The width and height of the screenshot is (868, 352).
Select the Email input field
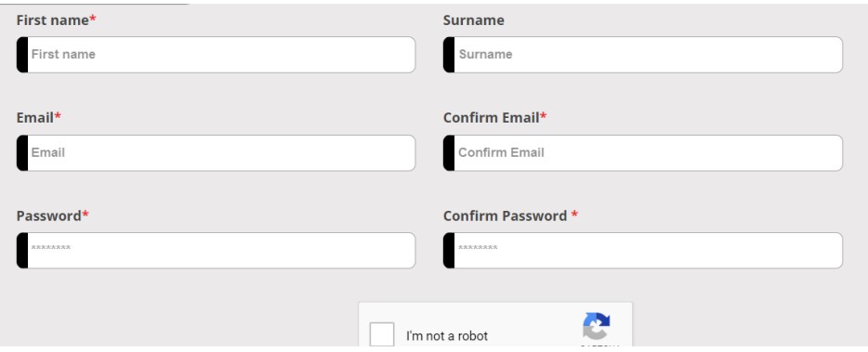click(216, 152)
